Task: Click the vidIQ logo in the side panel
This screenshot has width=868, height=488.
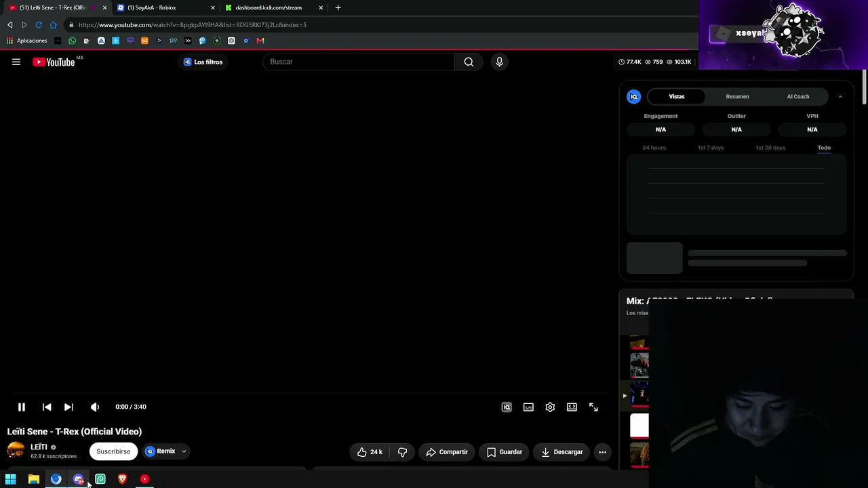Action: click(634, 97)
